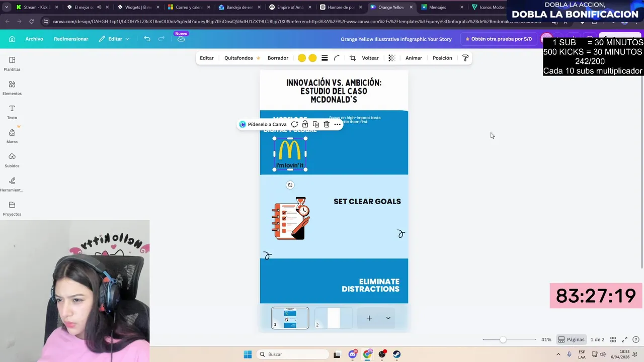Click cloud save status icon
The width and height of the screenshot is (644, 362).
pos(181,39)
